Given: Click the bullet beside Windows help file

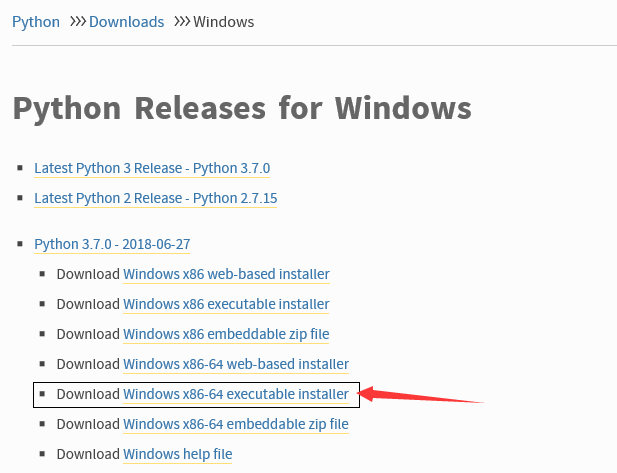Looking at the screenshot, I should tap(42, 454).
